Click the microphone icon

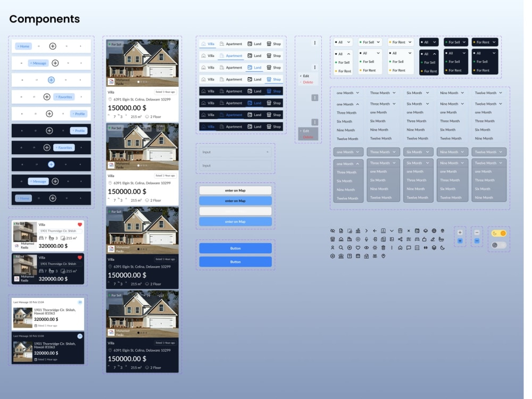click(x=367, y=239)
